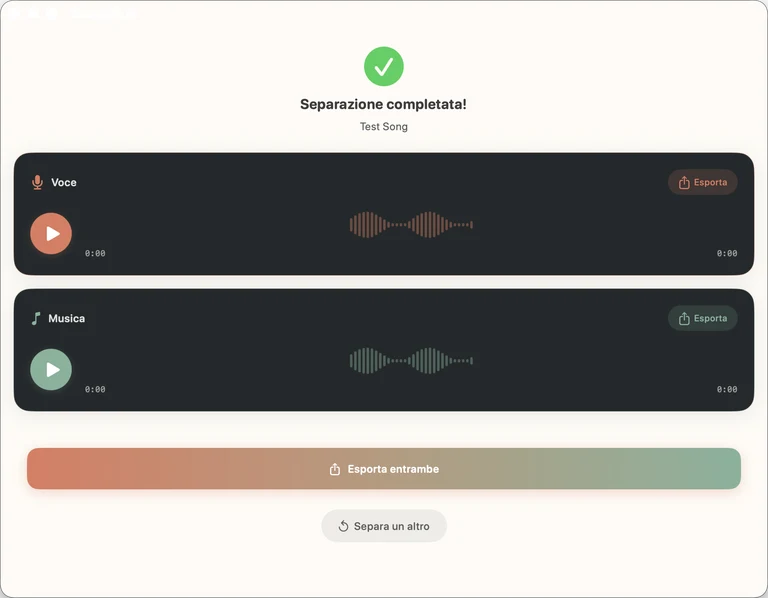Screen dimensions: 768x598
Task: Click the green checkmark success icon
Action: pos(384,67)
